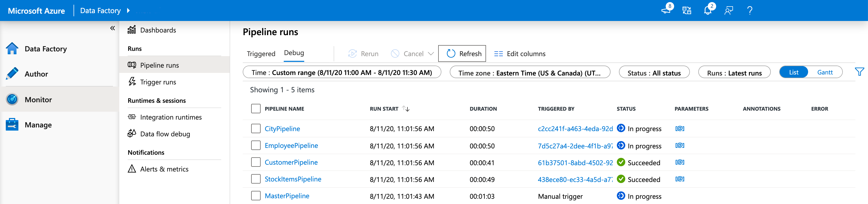Switch to the Triggered tab

click(261, 53)
